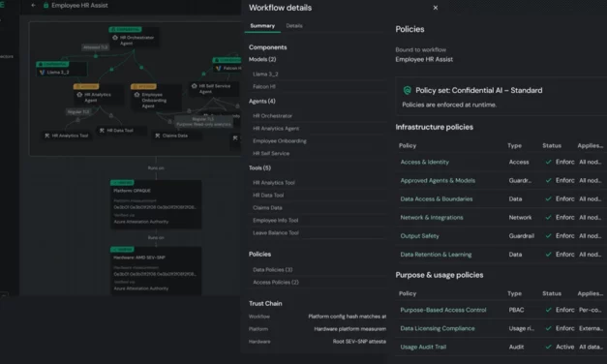This screenshot has height=364, width=607.
Task: Click the Claims Data node icon
Action: pos(157,136)
